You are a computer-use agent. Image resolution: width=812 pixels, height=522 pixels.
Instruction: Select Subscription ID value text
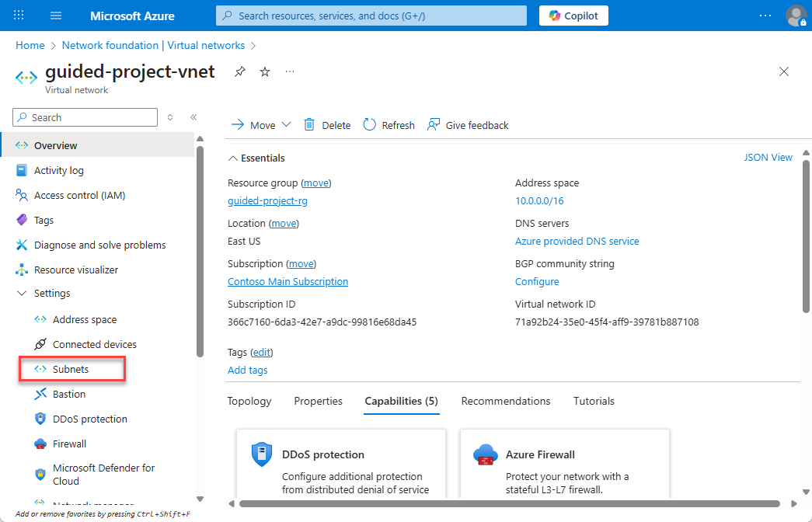tap(322, 322)
